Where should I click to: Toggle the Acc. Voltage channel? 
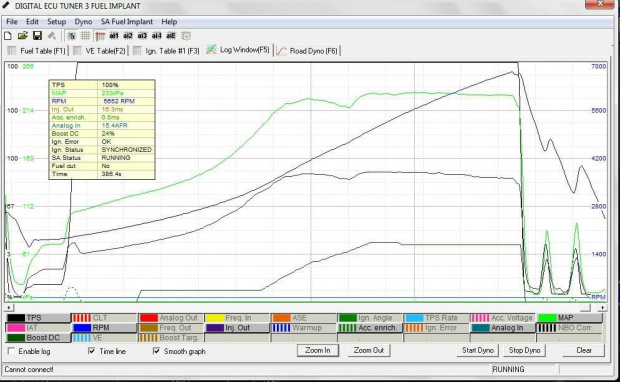[503, 318]
